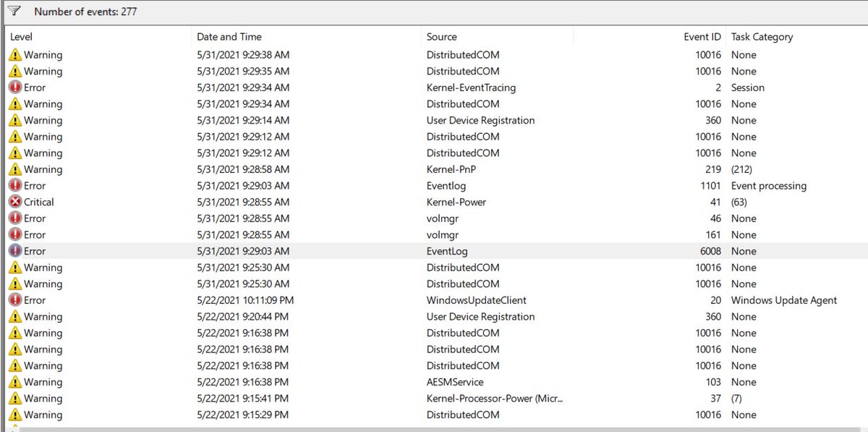Click the 5/22/2021 10:11:09 PM date cell
The width and height of the screenshot is (868, 432).
click(x=244, y=300)
